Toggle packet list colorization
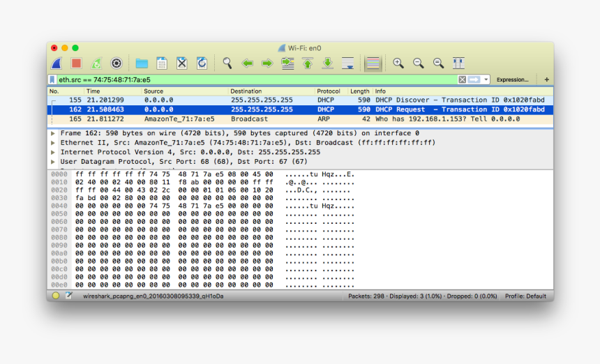 pos(373,63)
